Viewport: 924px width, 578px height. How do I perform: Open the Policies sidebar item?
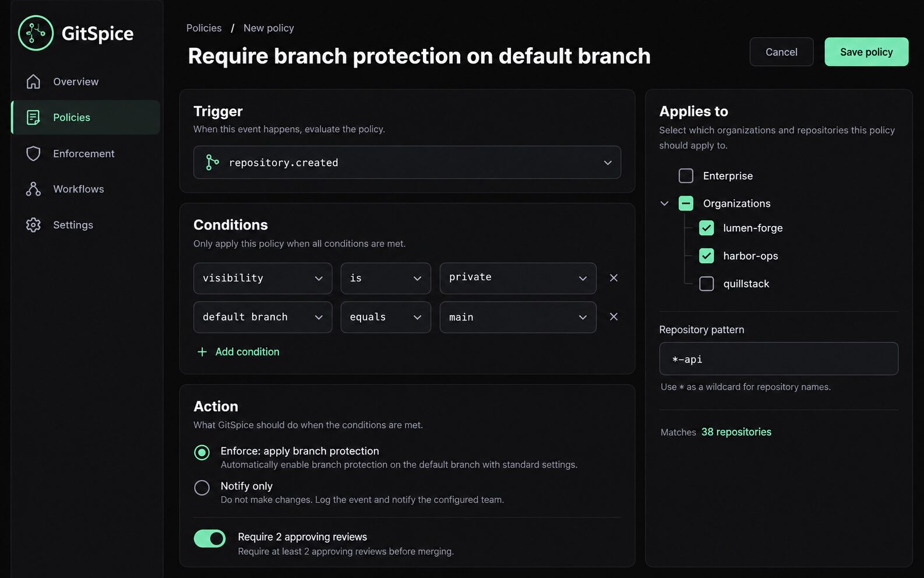[x=86, y=118]
